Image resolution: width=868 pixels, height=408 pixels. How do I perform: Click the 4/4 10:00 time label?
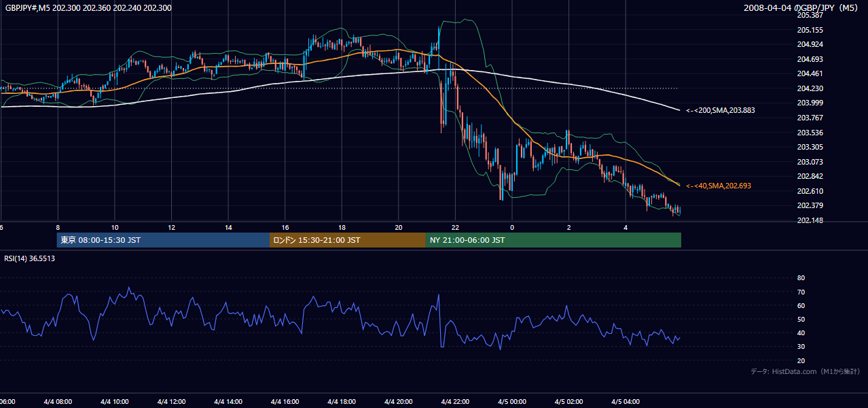coord(115,402)
